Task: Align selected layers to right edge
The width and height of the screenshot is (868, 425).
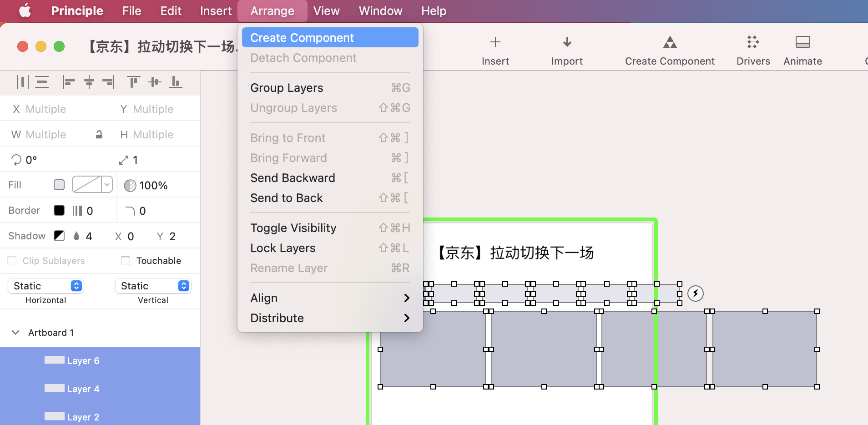Action: click(108, 82)
